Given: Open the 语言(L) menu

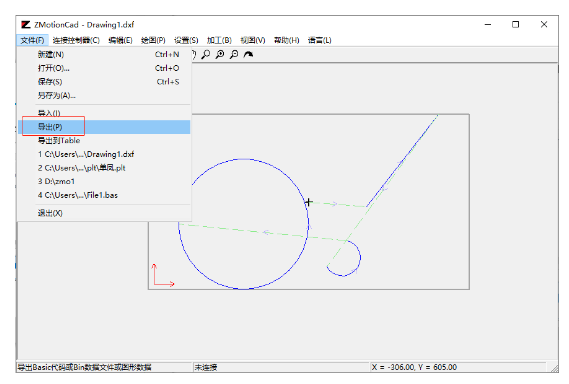Looking at the screenshot, I should pos(319,40).
